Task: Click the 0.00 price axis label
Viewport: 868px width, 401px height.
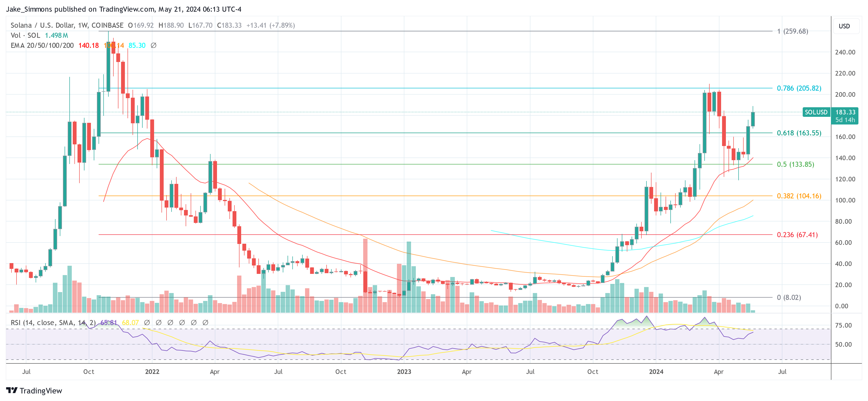Action: (x=841, y=306)
